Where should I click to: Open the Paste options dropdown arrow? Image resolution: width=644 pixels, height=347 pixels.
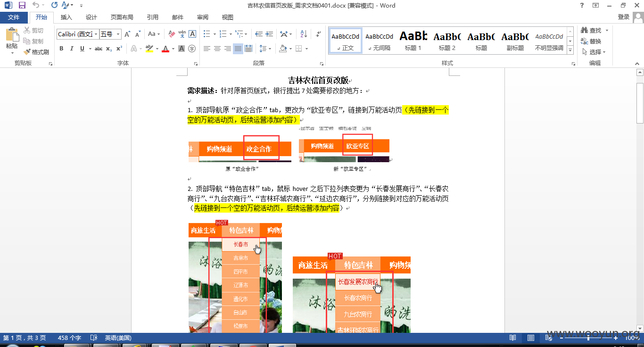(x=12, y=53)
